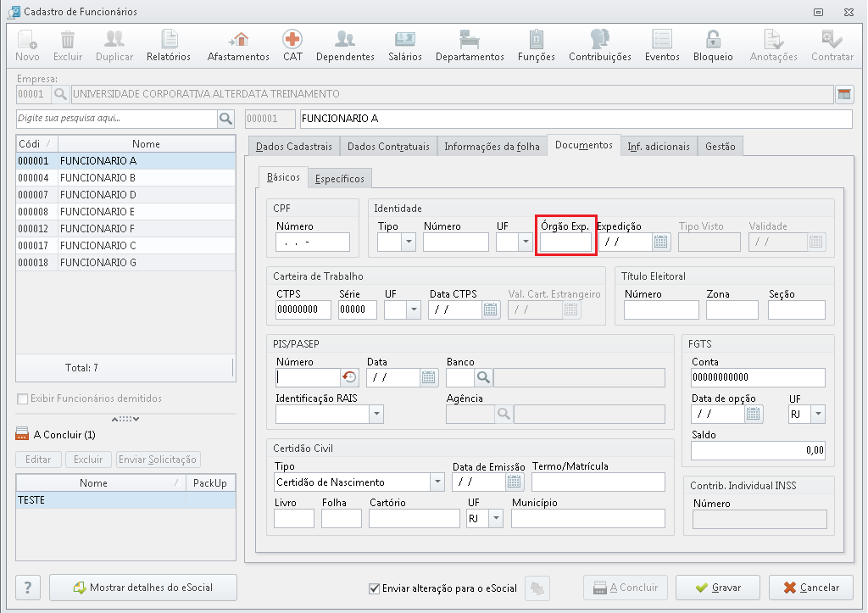This screenshot has height=613, width=868.
Task: Switch to the Informações da folha tab
Action: click(x=492, y=146)
